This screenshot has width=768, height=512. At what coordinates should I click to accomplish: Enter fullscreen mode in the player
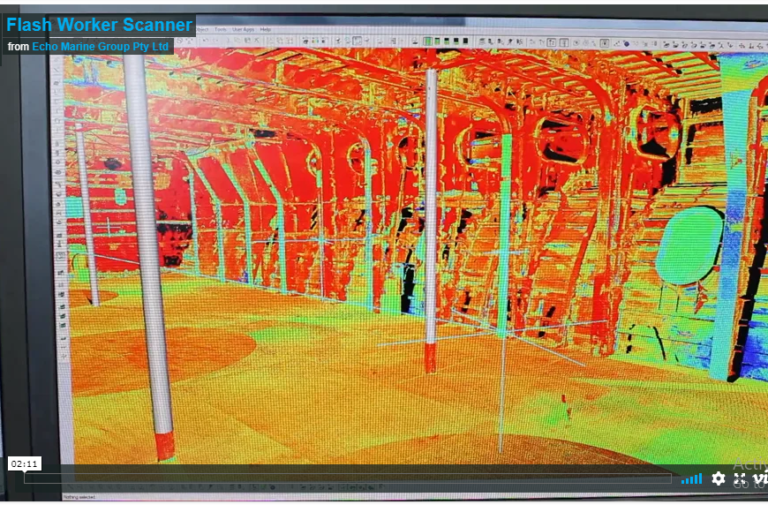[x=741, y=479]
